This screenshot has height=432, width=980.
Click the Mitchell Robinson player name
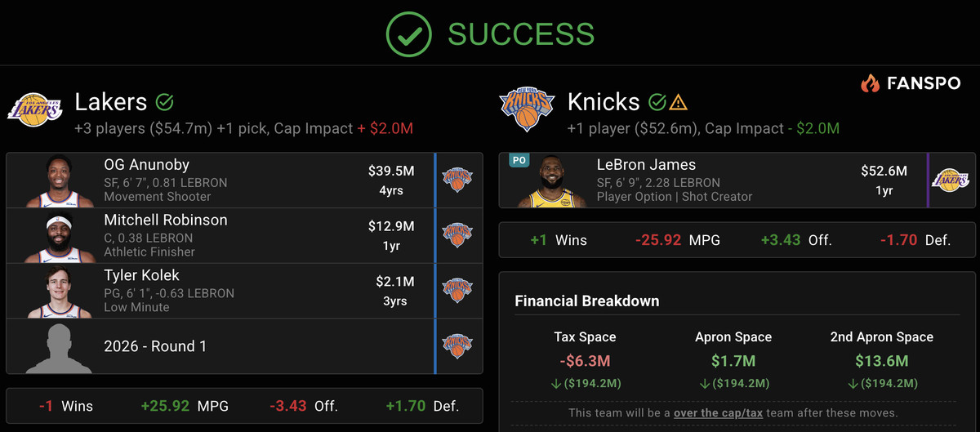pyautogui.click(x=166, y=220)
